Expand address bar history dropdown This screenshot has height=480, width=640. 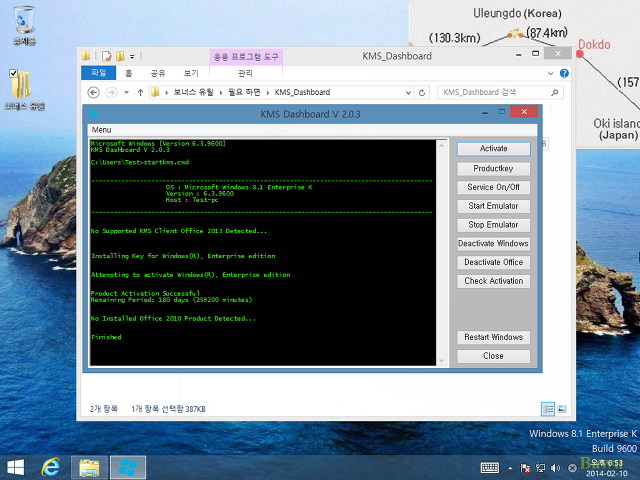coord(408,93)
